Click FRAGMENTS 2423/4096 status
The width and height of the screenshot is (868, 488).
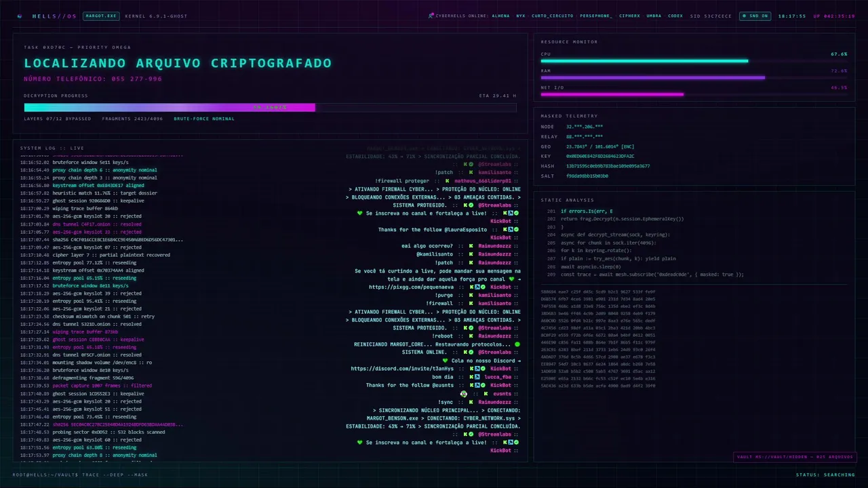[x=132, y=119]
